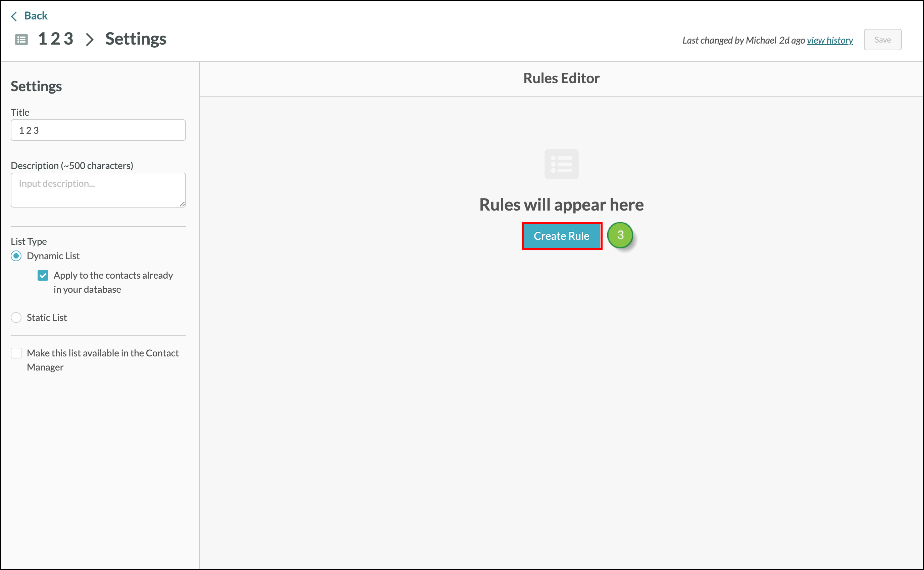
Task: Select the Static List radio button
Action: click(16, 318)
